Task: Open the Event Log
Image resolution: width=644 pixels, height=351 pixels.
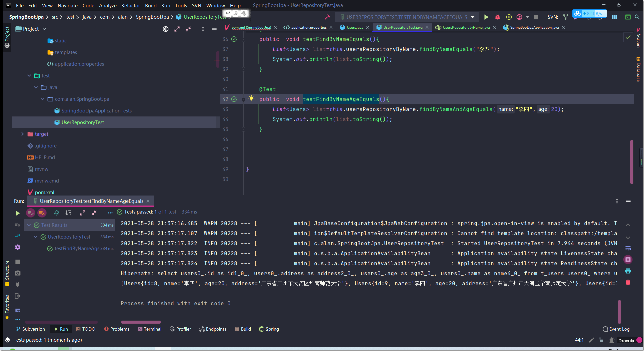Action: (616, 329)
